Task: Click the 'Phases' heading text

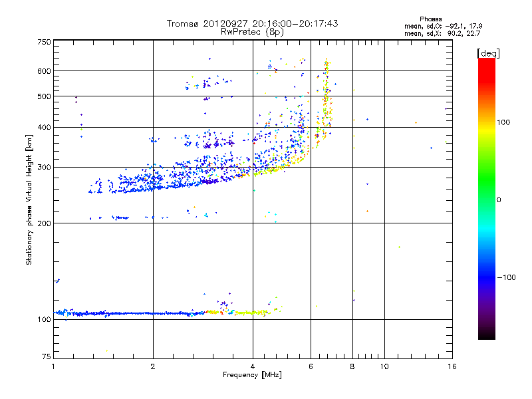Action: (x=430, y=19)
